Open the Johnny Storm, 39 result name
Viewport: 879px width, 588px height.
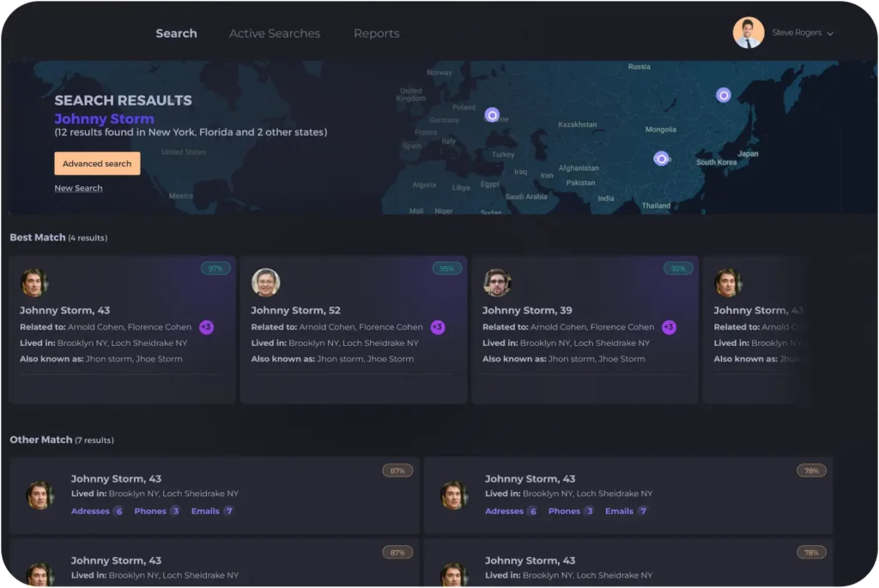(527, 311)
